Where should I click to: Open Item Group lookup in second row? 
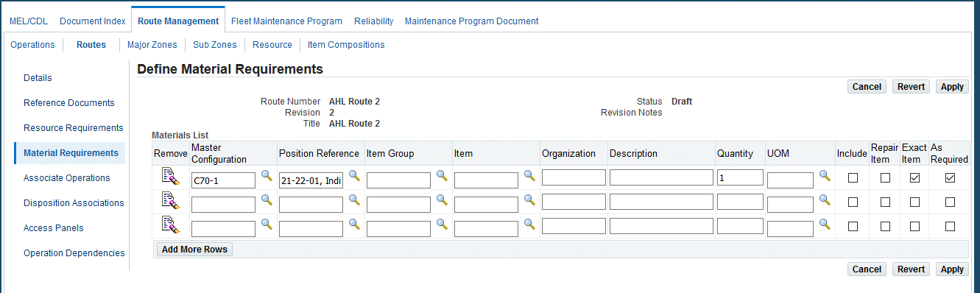tap(442, 200)
